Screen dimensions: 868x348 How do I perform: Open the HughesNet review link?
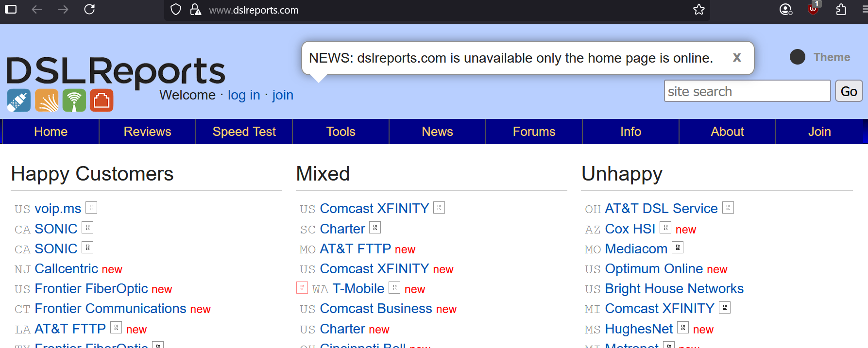pos(639,329)
